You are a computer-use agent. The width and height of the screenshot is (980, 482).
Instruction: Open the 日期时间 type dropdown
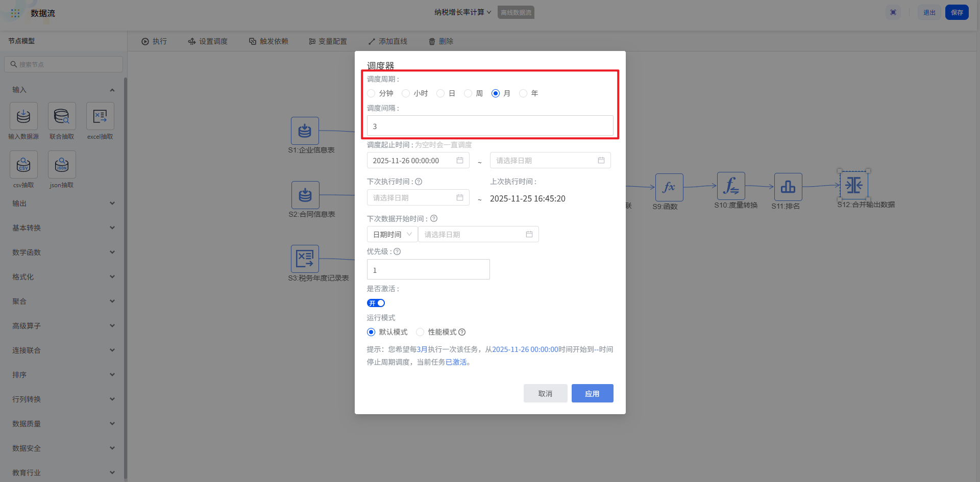pyautogui.click(x=392, y=235)
